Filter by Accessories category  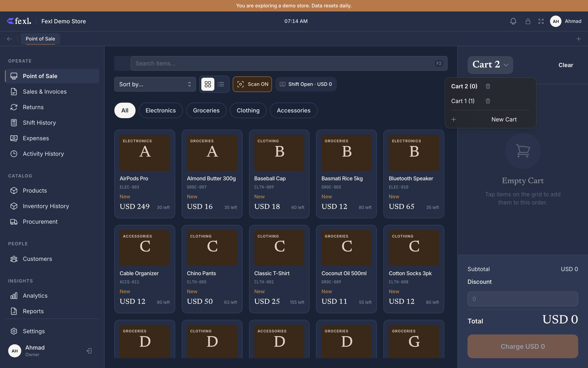click(294, 110)
